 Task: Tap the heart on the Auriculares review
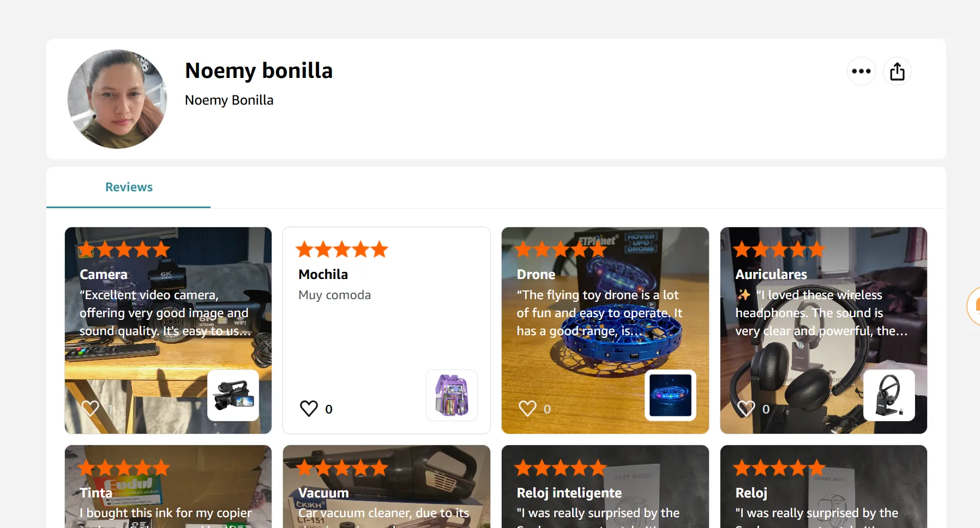(x=746, y=409)
